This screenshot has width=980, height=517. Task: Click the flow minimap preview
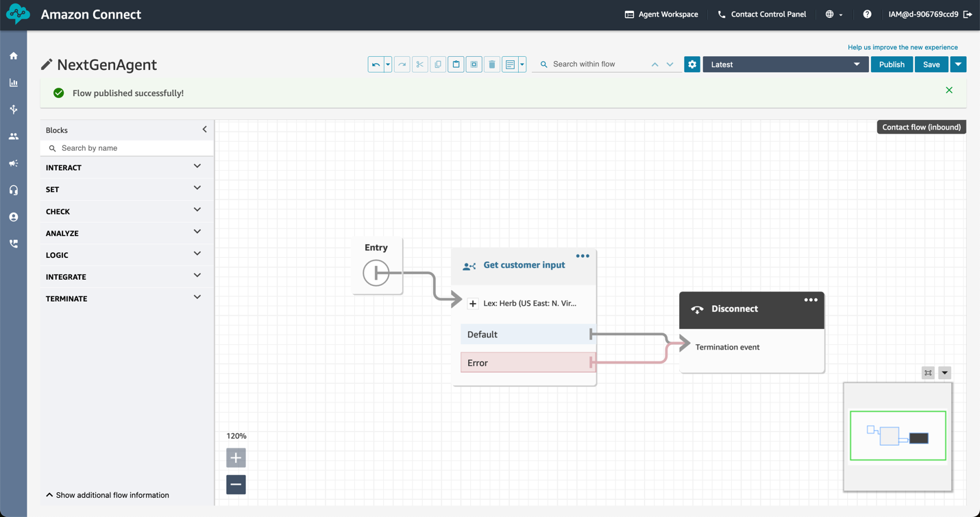tap(898, 437)
